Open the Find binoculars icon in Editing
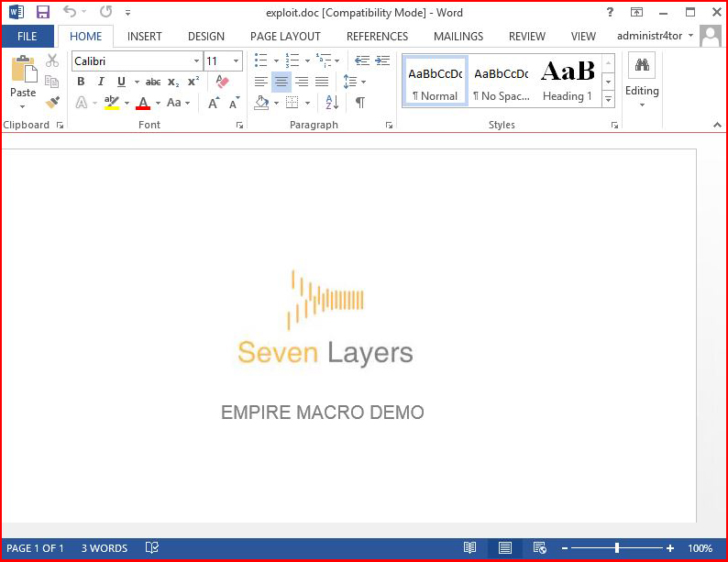The height and width of the screenshot is (562, 728). pos(642,65)
